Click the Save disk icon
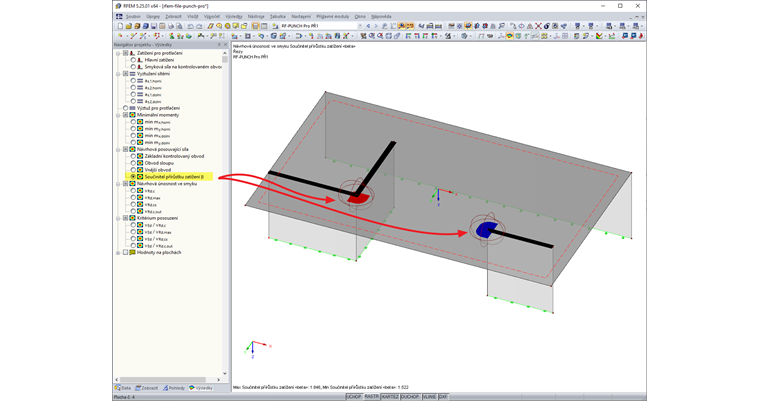 click(x=154, y=26)
